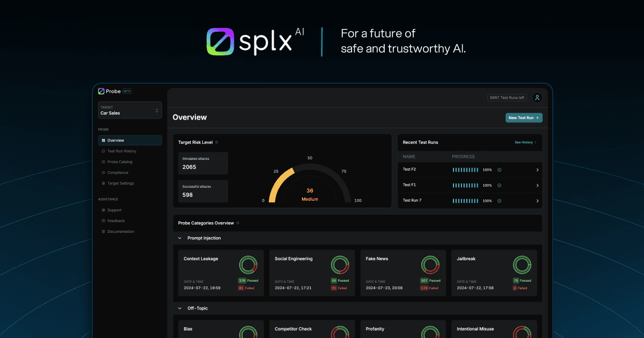Image resolution: width=644 pixels, height=338 pixels.
Task: Open the Car Sales target selector
Action: pos(130,110)
